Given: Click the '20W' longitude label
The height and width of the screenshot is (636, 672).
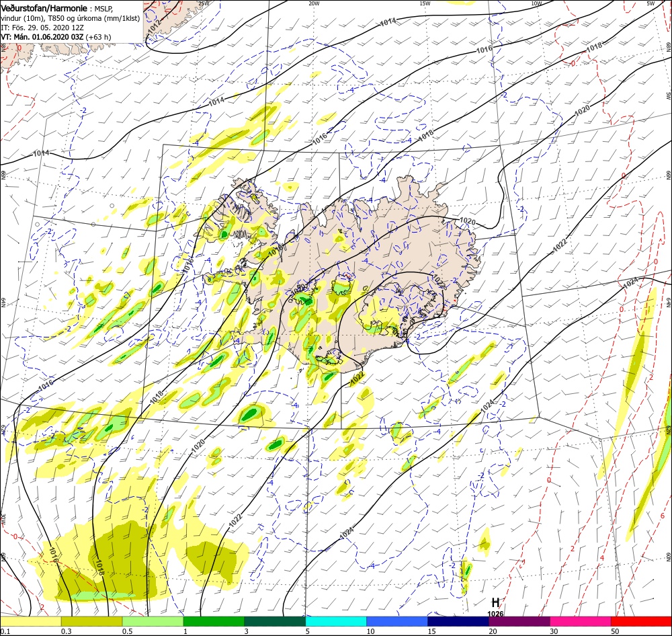Looking at the screenshot, I should pos(314,3).
